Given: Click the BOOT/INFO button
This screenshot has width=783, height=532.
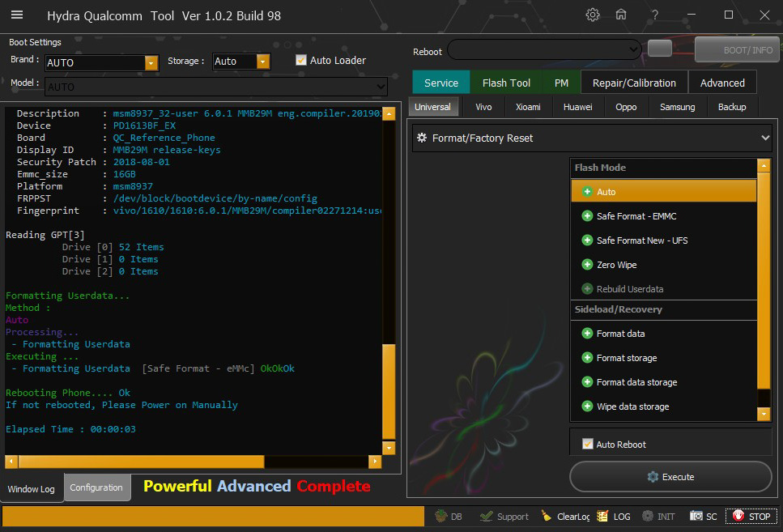Looking at the screenshot, I should [x=736, y=50].
